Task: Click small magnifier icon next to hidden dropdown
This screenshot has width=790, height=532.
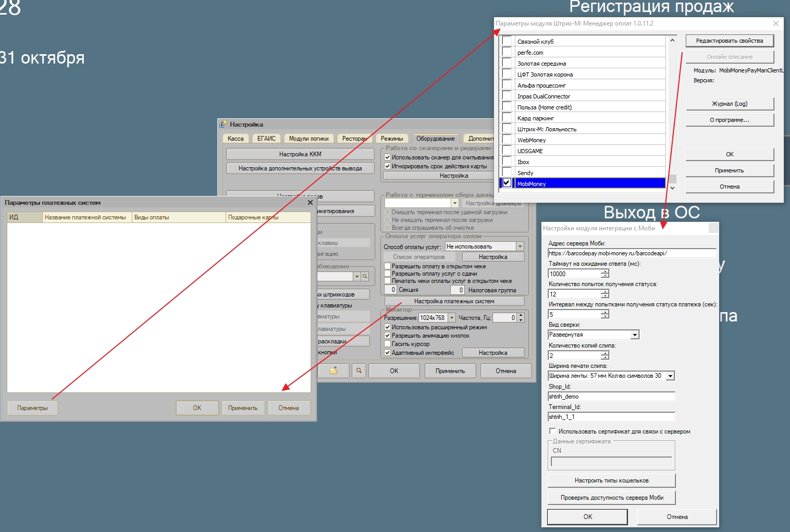Action: click(365, 277)
